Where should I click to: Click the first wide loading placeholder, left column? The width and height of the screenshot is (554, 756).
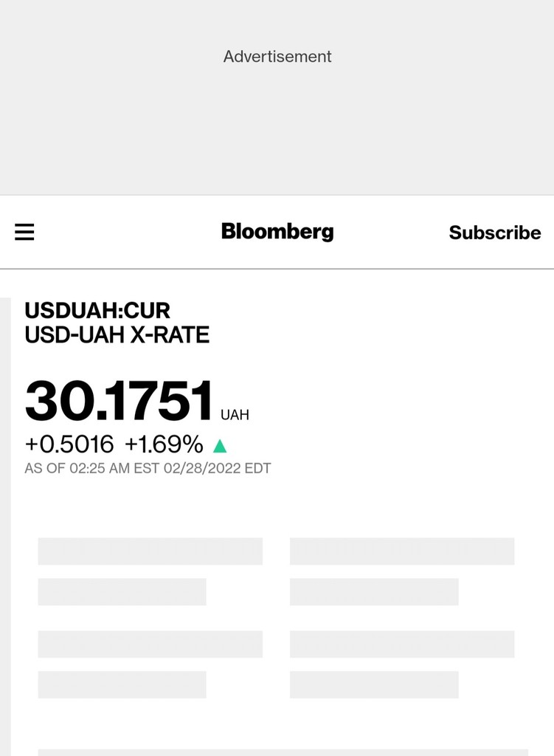150,551
